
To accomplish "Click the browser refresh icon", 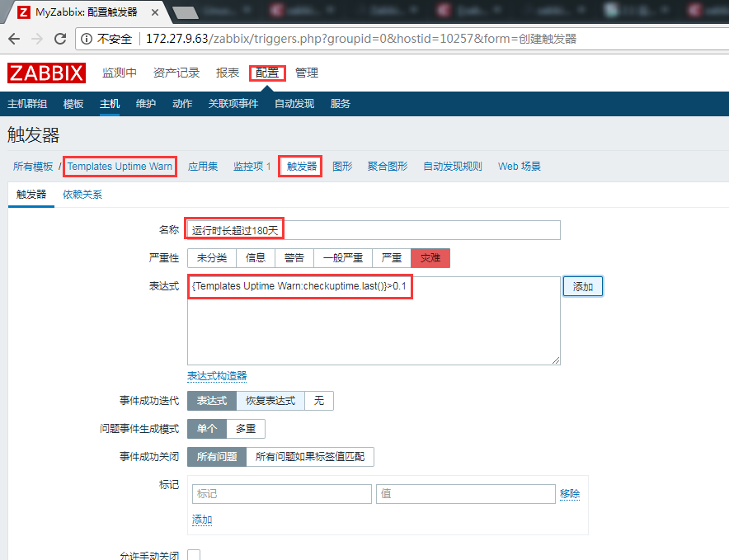I will (x=58, y=38).
